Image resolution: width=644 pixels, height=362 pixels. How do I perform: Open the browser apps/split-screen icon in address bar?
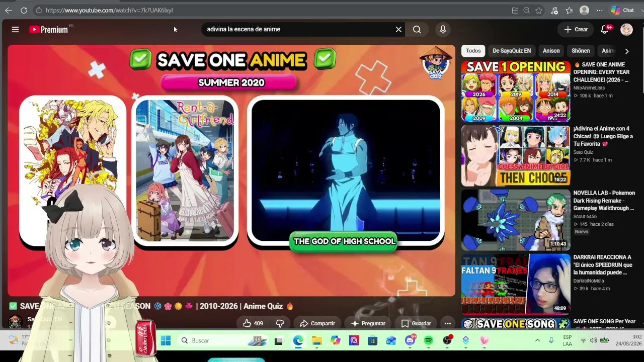tap(515, 10)
